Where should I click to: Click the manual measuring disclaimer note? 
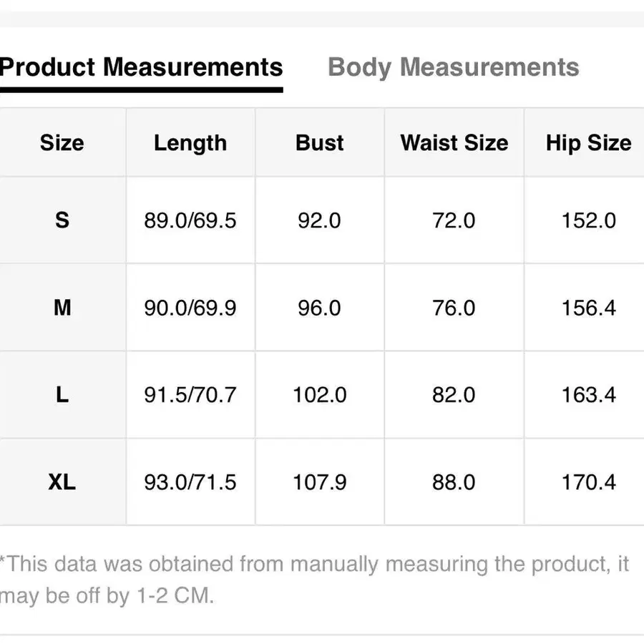click(313, 580)
